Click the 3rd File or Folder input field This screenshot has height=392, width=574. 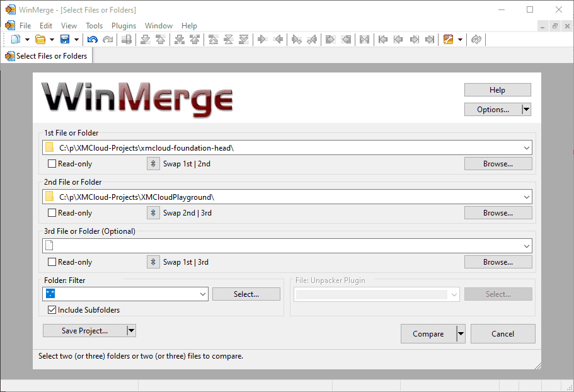coord(284,246)
